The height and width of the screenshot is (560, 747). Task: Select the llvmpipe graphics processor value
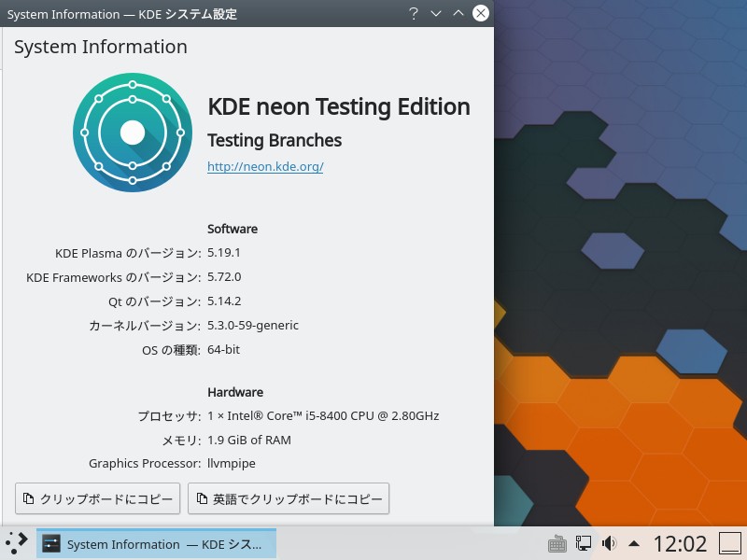(232, 463)
